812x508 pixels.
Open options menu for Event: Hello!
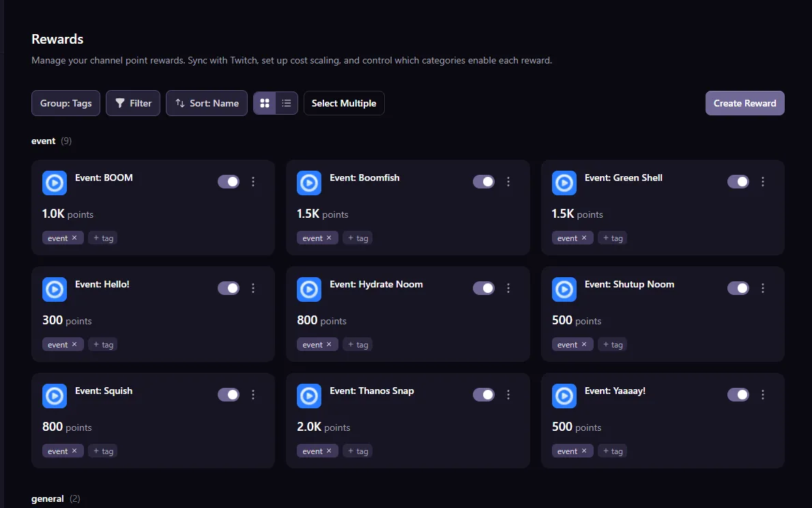click(x=253, y=287)
